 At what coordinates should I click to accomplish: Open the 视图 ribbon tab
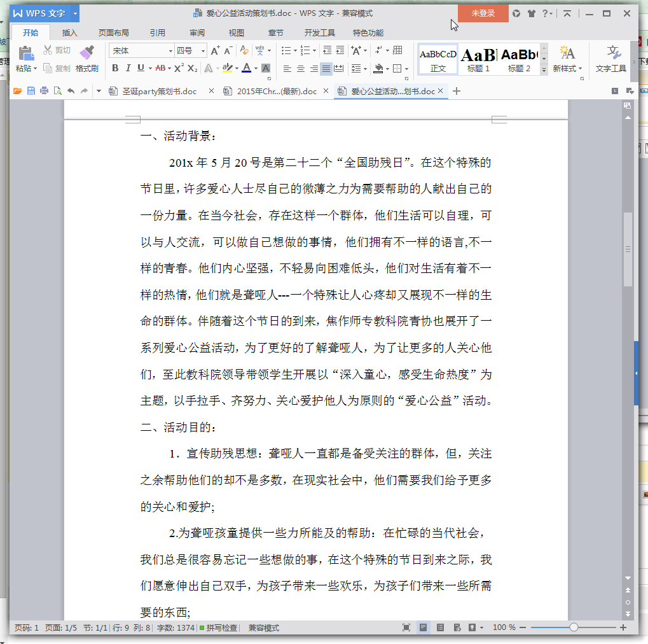point(237,32)
